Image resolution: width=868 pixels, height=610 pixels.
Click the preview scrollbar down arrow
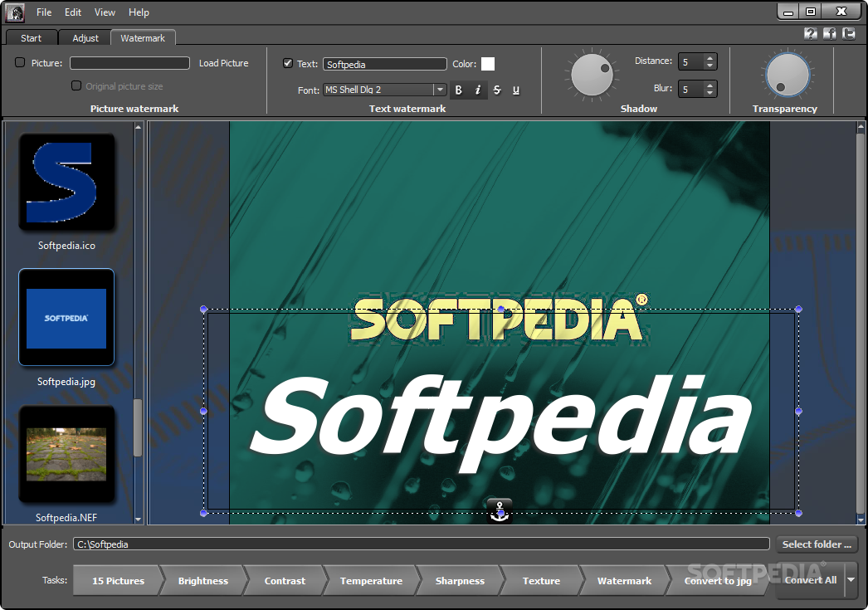pos(861,520)
